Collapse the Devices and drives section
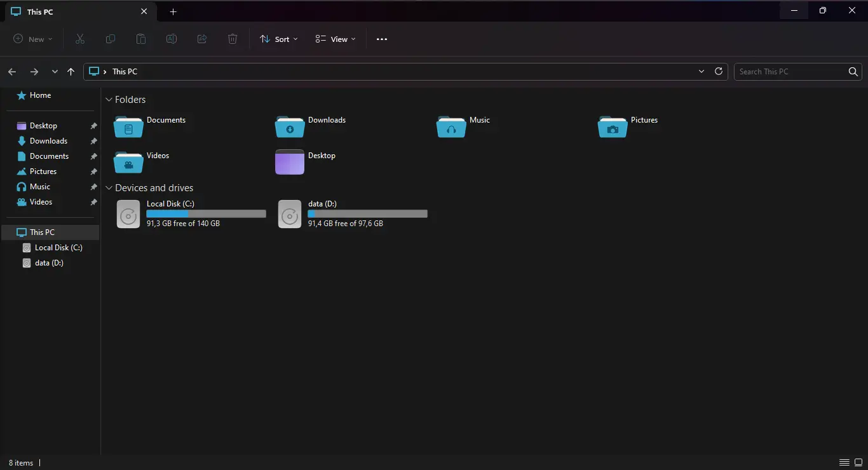Image resolution: width=868 pixels, height=470 pixels. (x=109, y=188)
